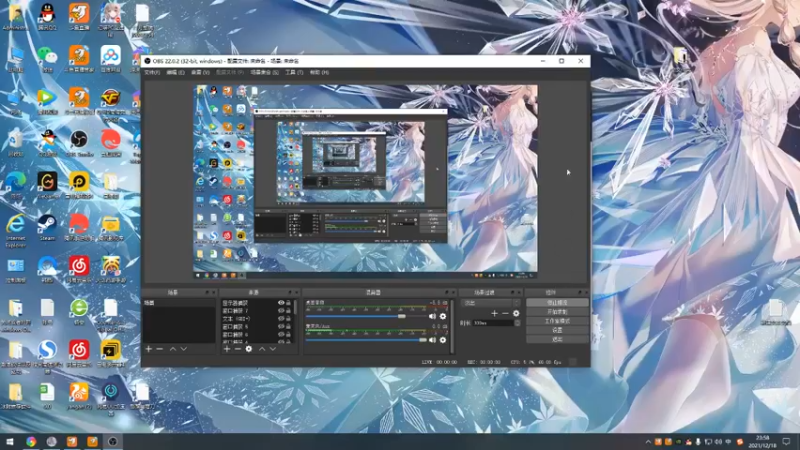Click Exit button in Controls dock
The height and width of the screenshot is (450, 800).
click(557, 339)
